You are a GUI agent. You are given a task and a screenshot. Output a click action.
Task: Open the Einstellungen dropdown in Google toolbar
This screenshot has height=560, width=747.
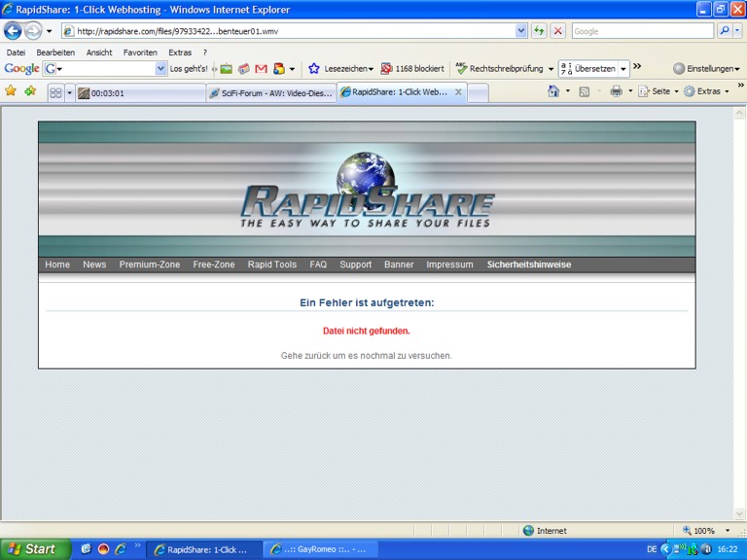pos(706,69)
